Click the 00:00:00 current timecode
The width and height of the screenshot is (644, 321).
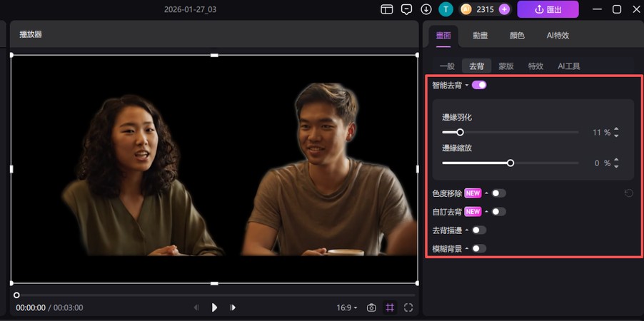coord(31,307)
